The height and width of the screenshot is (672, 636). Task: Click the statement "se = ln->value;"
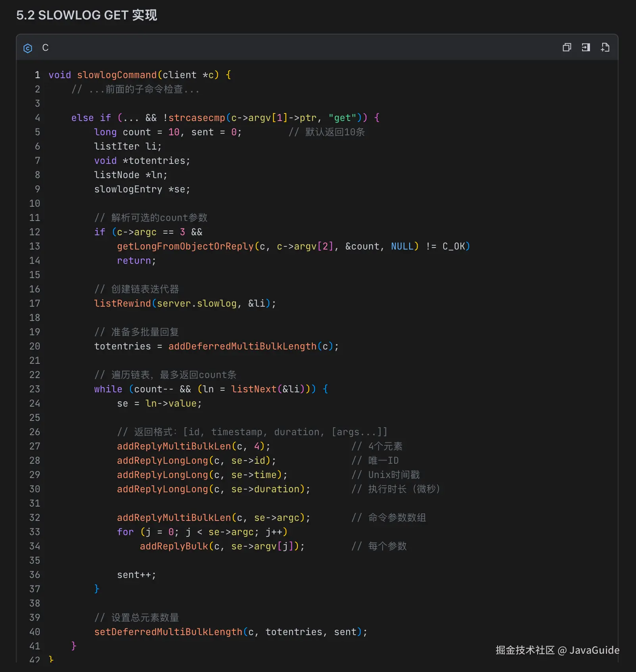point(159,403)
